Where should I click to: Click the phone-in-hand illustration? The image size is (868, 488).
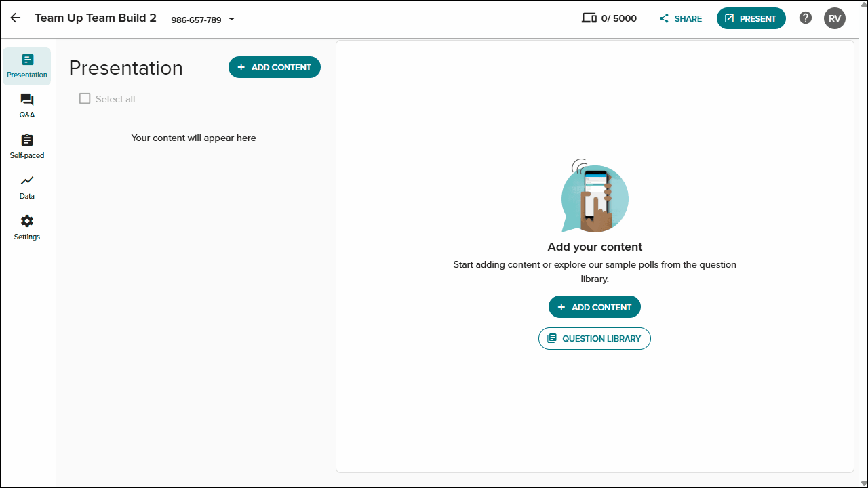click(x=595, y=196)
